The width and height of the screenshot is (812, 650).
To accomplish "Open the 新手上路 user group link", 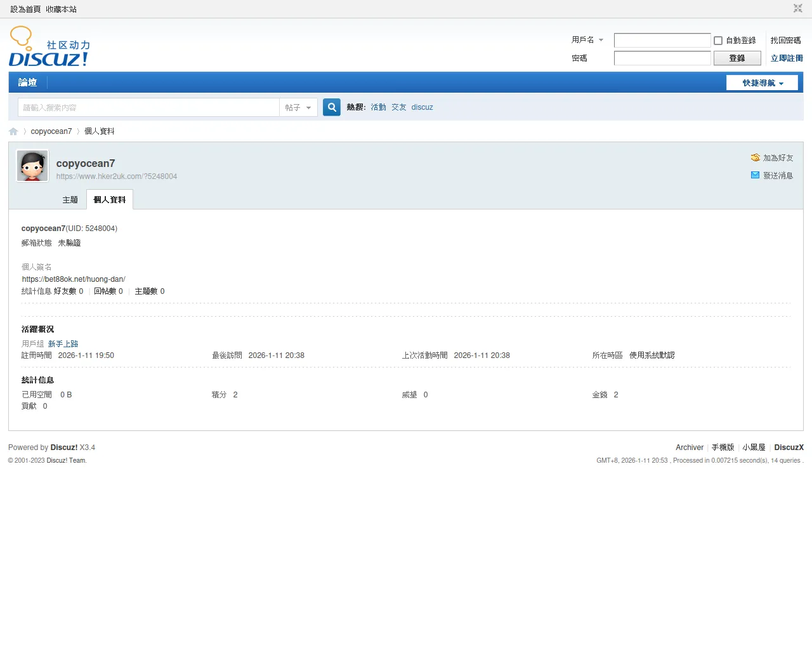I will (x=63, y=344).
